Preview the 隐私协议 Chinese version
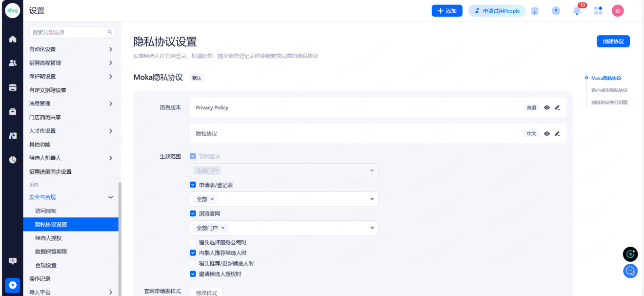Screen dimensions: 644x296 (x=547, y=133)
